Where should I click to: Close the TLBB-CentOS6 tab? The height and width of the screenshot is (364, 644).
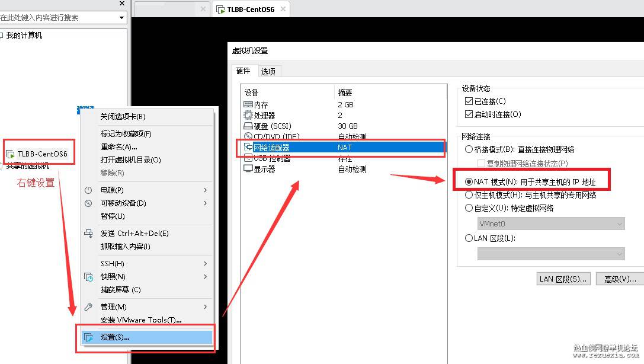283,9
